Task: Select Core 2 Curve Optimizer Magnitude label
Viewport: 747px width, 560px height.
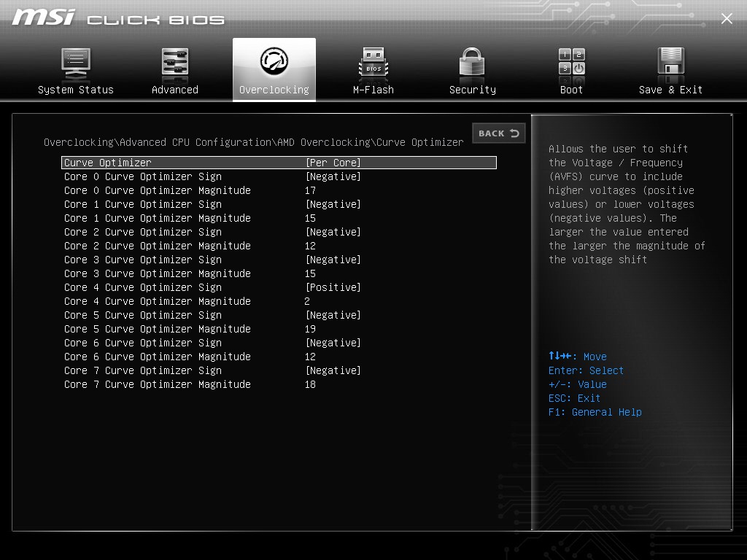Action: 158,246
